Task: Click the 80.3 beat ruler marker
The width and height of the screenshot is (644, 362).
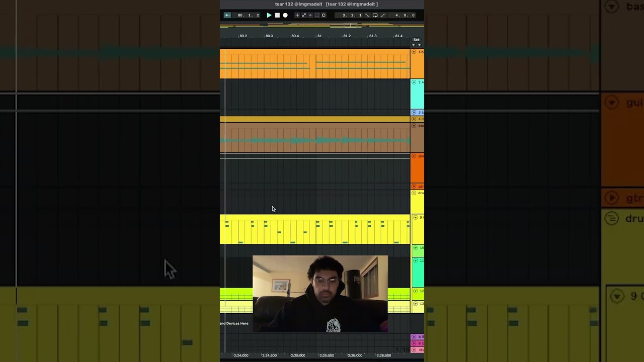Action: click(x=269, y=36)
